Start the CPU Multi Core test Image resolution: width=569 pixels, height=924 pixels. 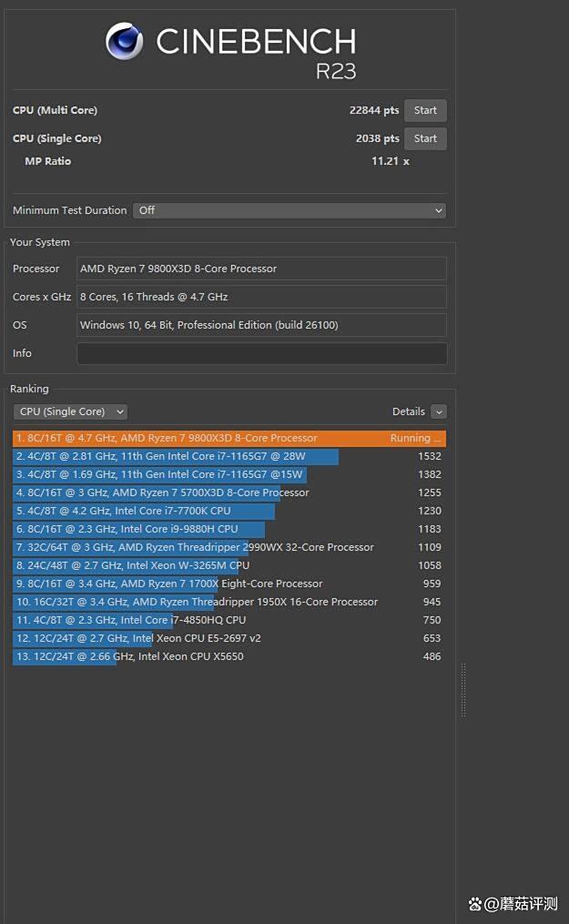pyautogui.click(x=425, y=110)
